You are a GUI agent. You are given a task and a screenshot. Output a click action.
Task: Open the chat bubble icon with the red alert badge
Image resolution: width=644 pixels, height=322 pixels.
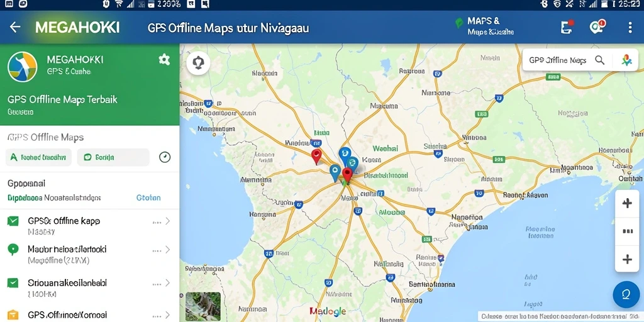pyautogui.click(x=597, y=26)
